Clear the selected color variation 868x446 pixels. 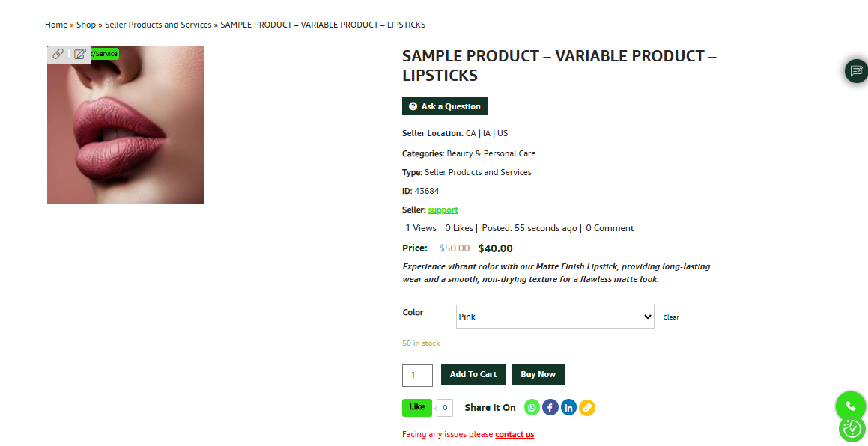(671, 317)
